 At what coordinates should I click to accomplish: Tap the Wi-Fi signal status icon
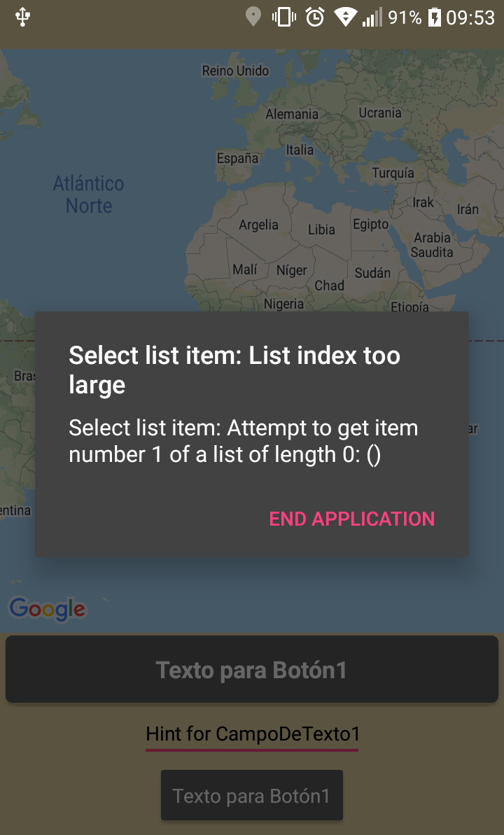(345, 17)
